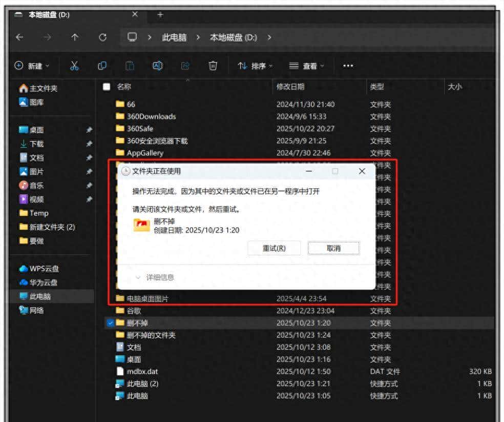The width and height of the screenshot is (504, 422).
Task: Click the Share icon in the toolbar
Action: point(185,66)
